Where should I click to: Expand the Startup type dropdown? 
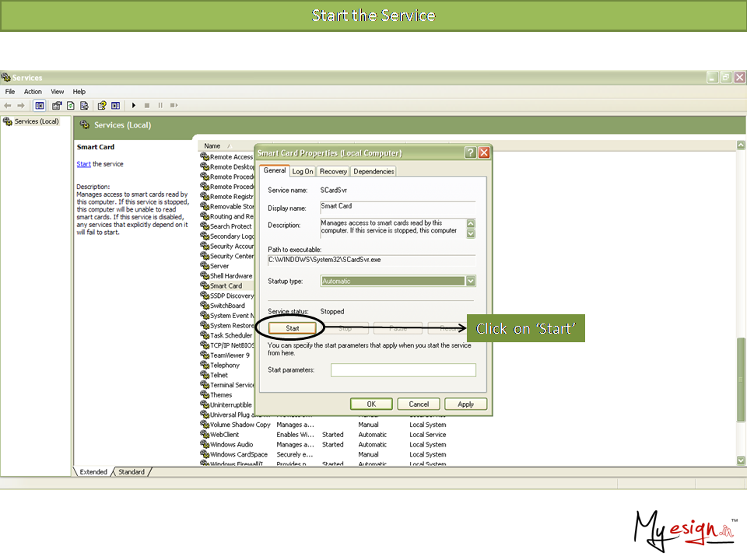click(470, 281)
